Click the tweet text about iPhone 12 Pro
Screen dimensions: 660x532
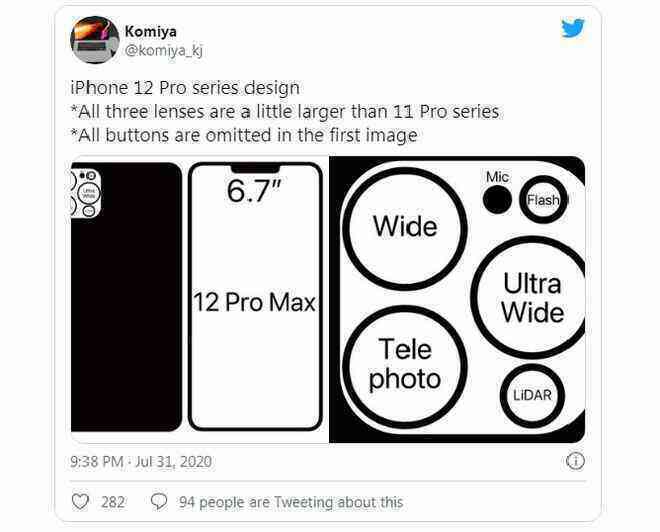pos(285,112)
